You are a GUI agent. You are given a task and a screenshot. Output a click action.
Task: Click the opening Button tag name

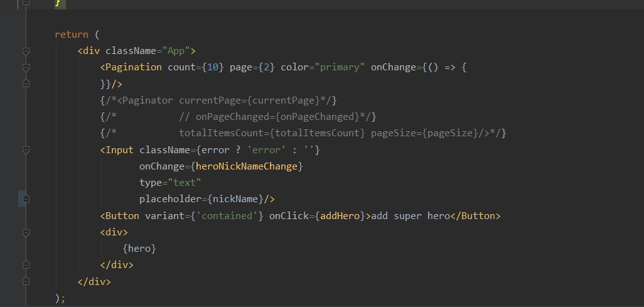pyautogui.click(x=122, y=216)
